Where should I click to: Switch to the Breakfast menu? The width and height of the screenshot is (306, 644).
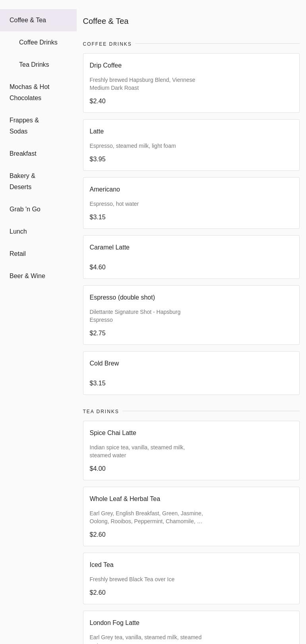(x=23, y=154)
